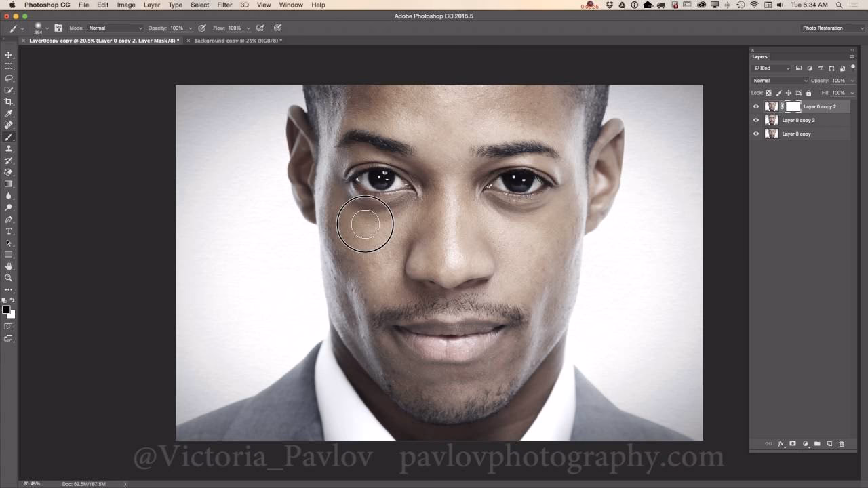
Task: Toggle visibility of Layer 0 copy
Action: click(755, 134)
